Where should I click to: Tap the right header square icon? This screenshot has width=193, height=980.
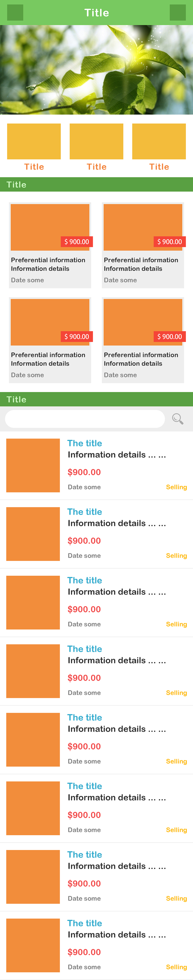tap(177, 13)
